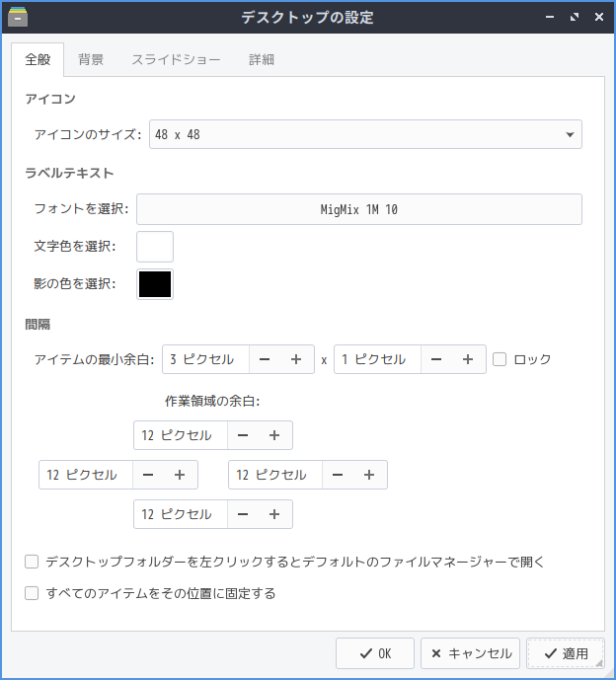Decrease the 3 ピクセル item margin with minus
Image resolution: width=616 pixels, height=680 pixels.
pyautogui.click(x=265, y=359)
